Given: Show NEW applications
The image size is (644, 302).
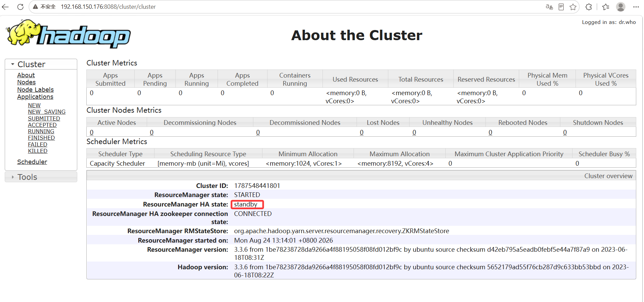Looking at the screenshot, I should point(34,105).
